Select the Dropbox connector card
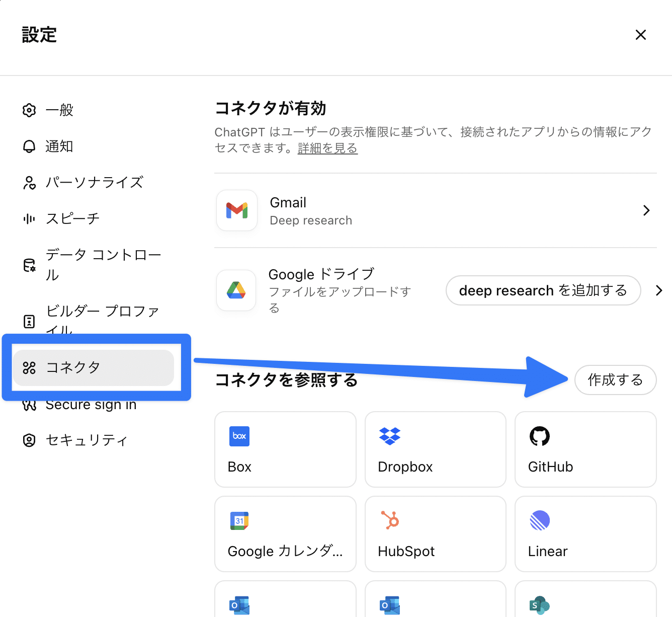Image resolution: width=672 pixels, height=617 pixels. coord(435,449)
